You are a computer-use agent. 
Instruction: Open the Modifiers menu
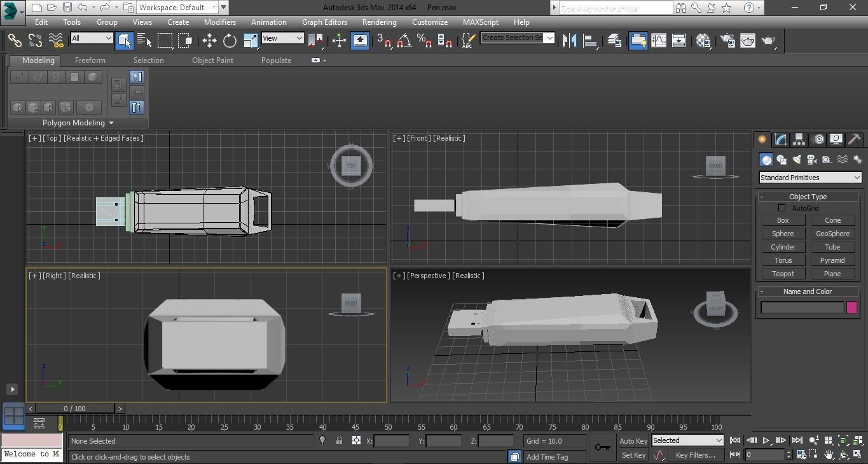(x=220, y=22)
